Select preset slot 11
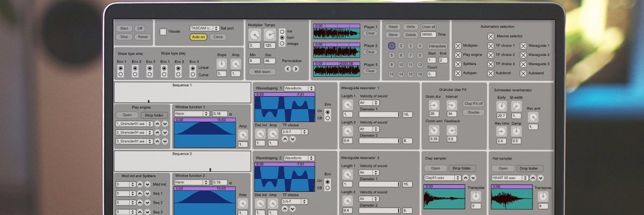644x215 pixels. point(410,64)
